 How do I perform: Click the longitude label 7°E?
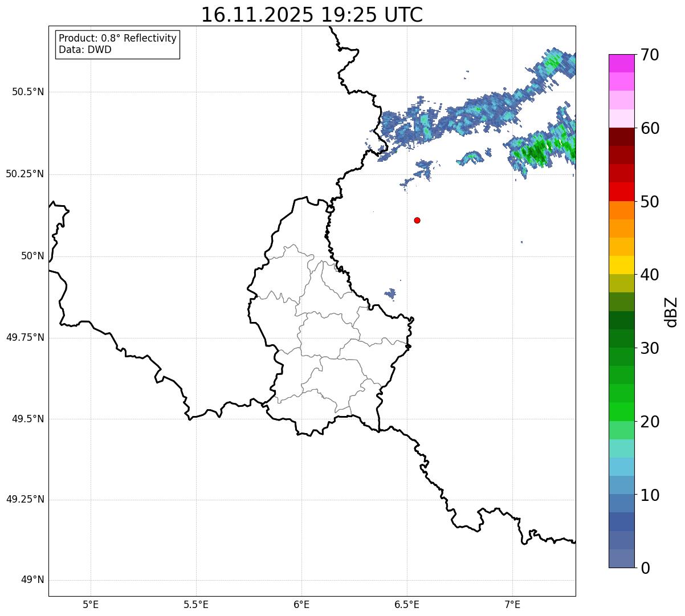click(512, 605)
